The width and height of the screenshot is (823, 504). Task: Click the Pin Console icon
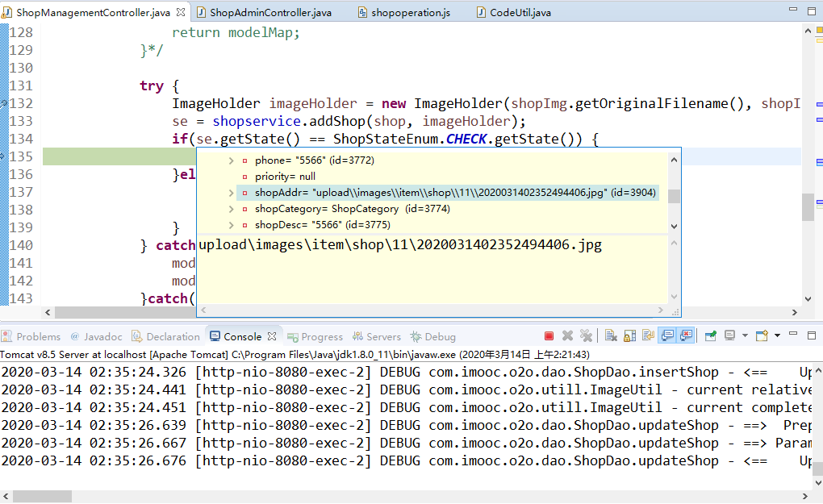coord(711,335)
